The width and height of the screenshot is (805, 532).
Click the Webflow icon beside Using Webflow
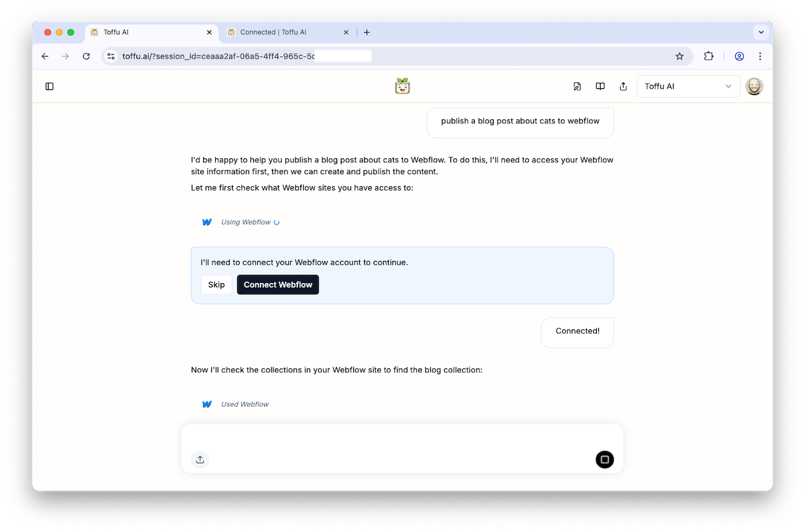click(x=207, y=221)
